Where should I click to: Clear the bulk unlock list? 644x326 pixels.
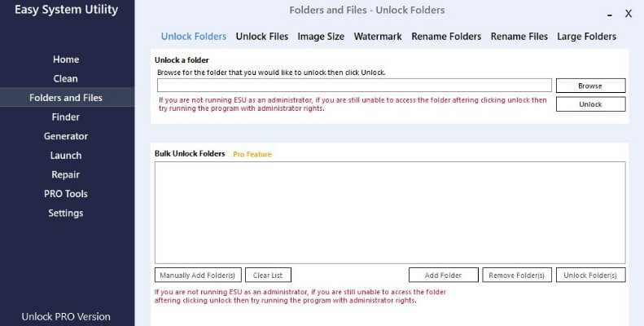(x=268, y=275)
